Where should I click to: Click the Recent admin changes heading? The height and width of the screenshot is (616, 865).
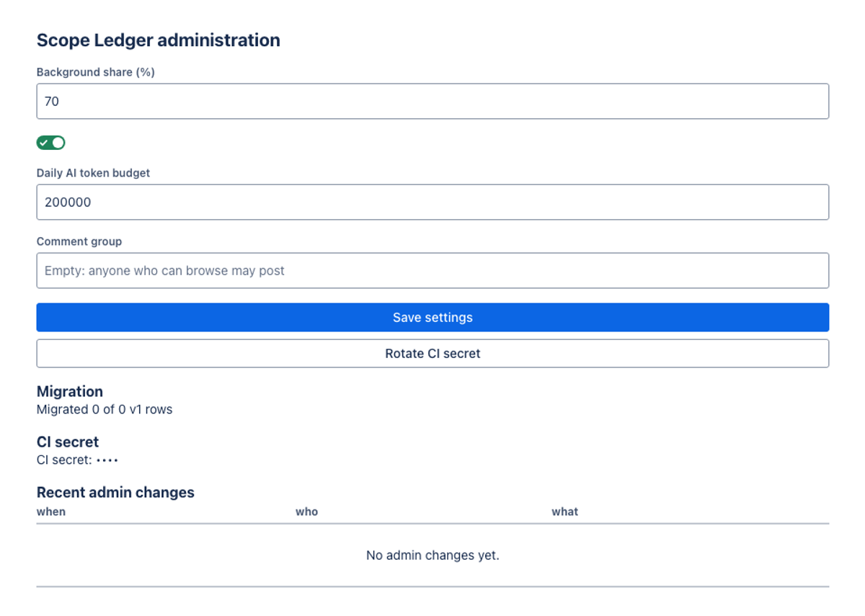[x=115, y=492]
